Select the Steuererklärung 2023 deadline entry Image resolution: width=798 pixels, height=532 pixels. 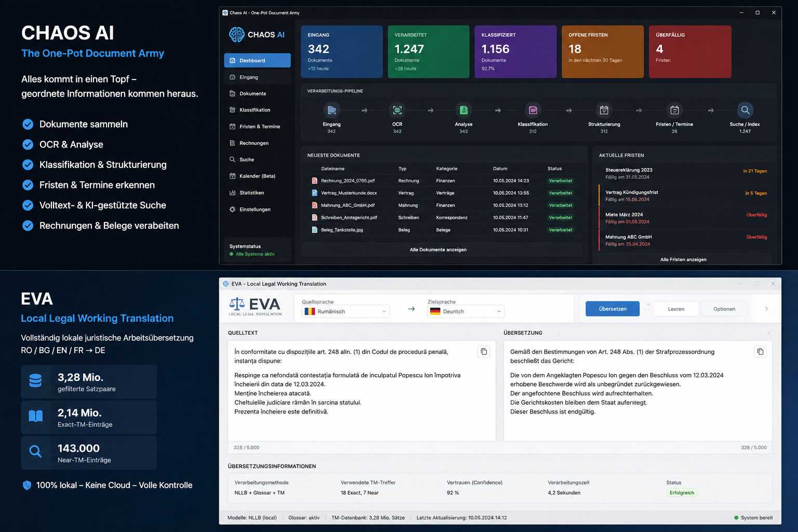point(684,174)
